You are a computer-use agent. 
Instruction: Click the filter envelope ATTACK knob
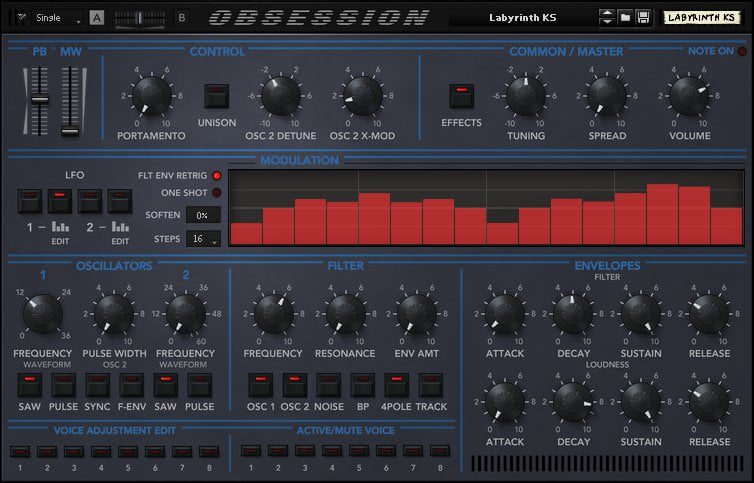click(505, 314)
